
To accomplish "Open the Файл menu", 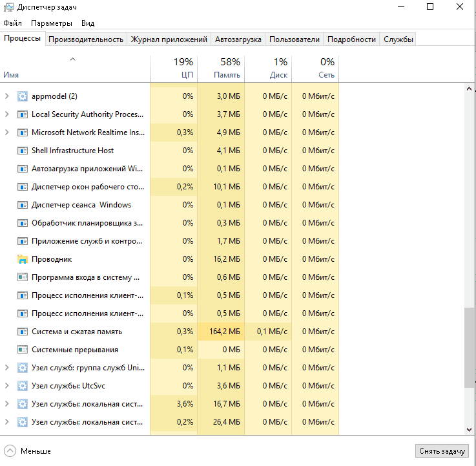I will [12, 23].
